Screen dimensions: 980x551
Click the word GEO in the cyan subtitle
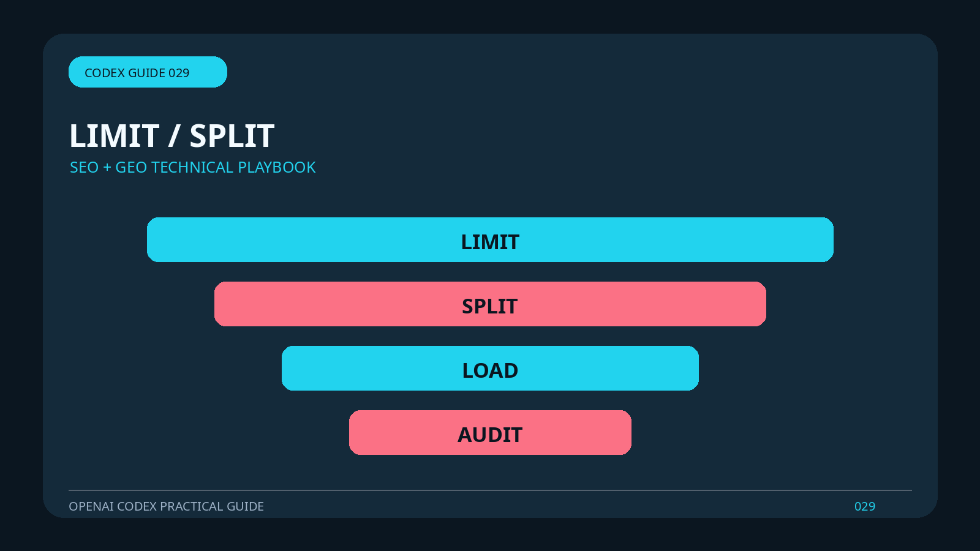click(131, 167)
